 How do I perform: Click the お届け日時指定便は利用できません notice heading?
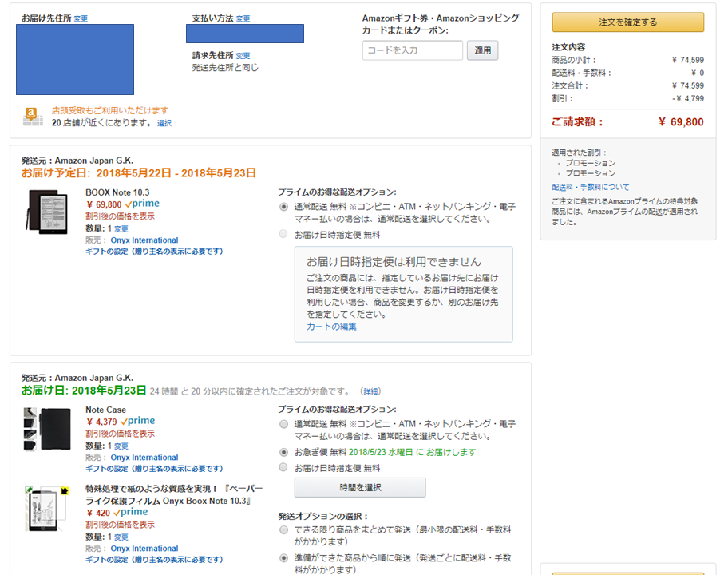[394, 262]
